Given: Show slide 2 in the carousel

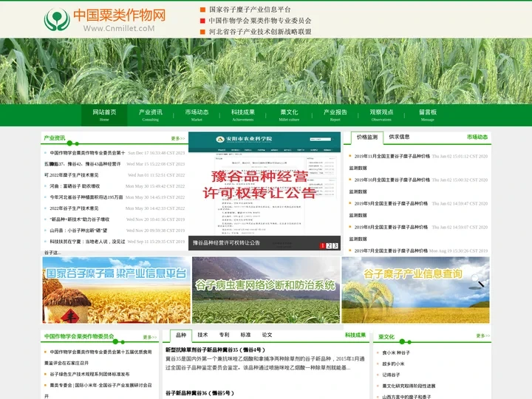Looking at the screenshot, I should (329, 245).
